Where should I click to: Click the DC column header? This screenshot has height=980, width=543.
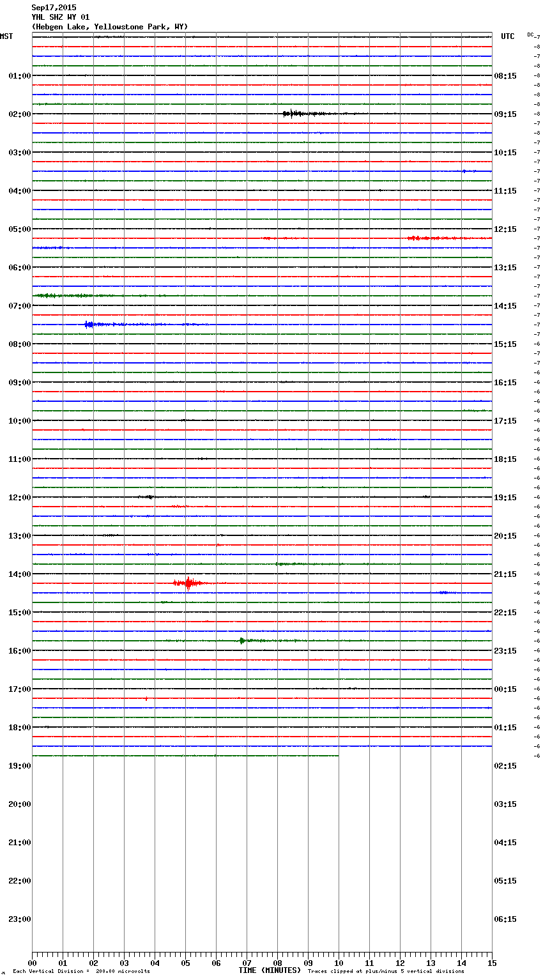click(530, 34)
